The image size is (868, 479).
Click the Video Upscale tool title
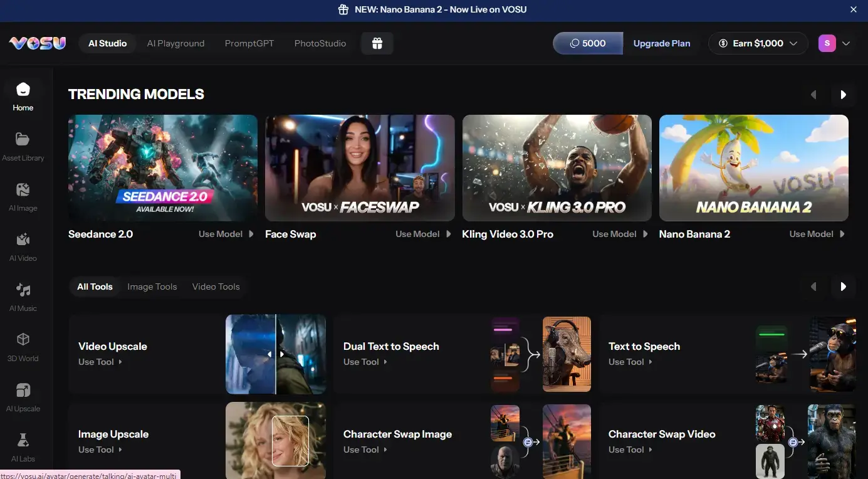click(113, 346)
